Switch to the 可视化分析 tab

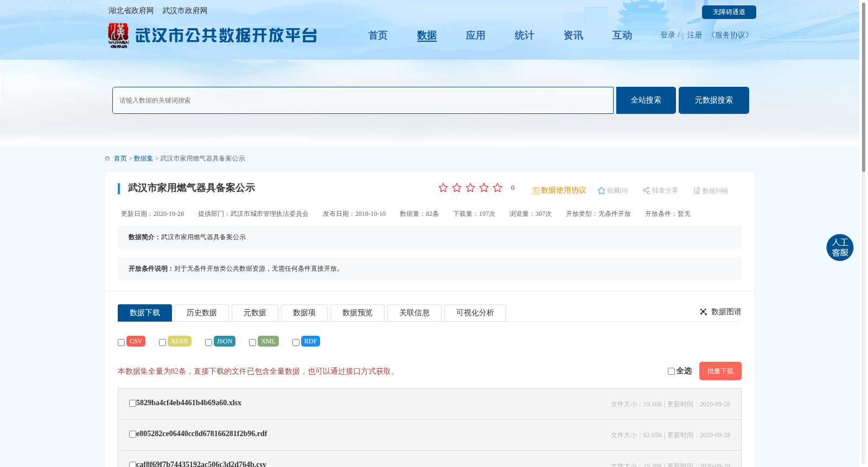(475, 313)
